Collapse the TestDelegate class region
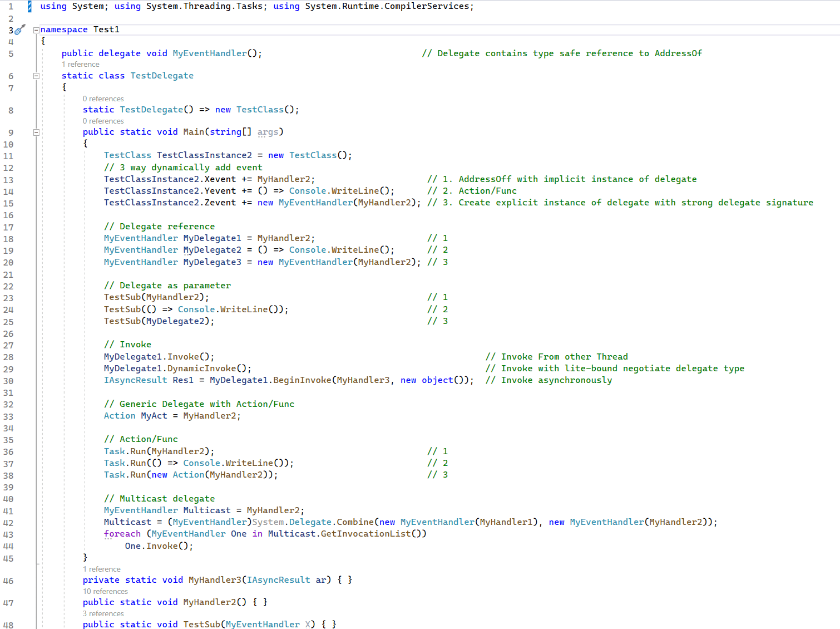840x629 pixels. tap(35, 76)
